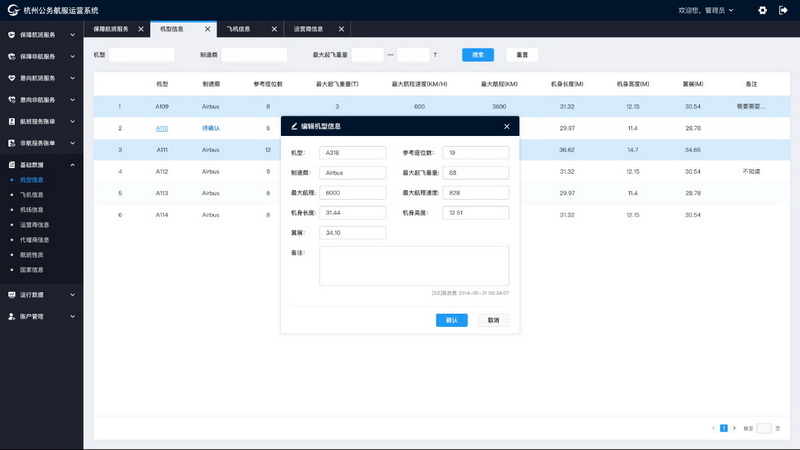800x450 pixels.
Task: Click the 重置 button in search bar
Action: point(522,54)
